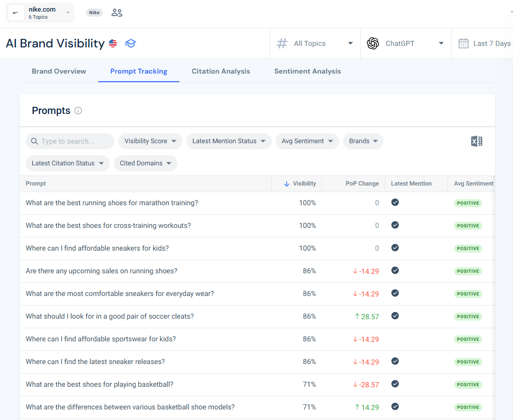Click the 14.29 increase in basketball models row
Screen dimensions: 513x420
pyautogui.click(x=367, y=407)
